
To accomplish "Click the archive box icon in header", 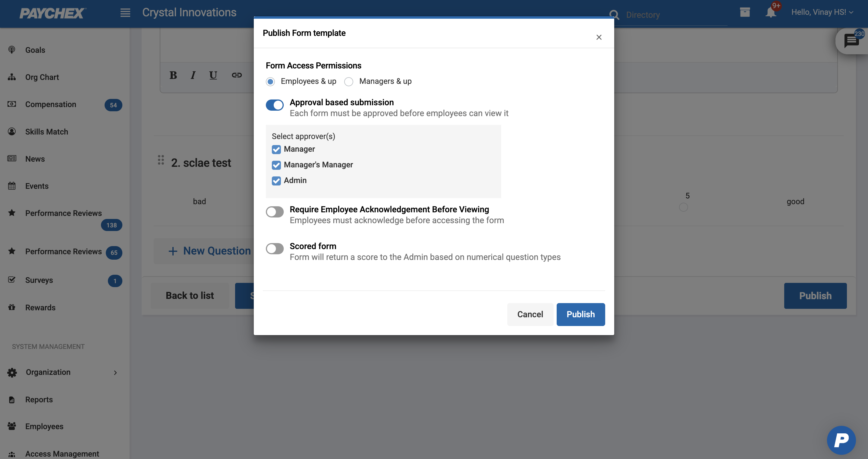I will (x=745, y=12).
